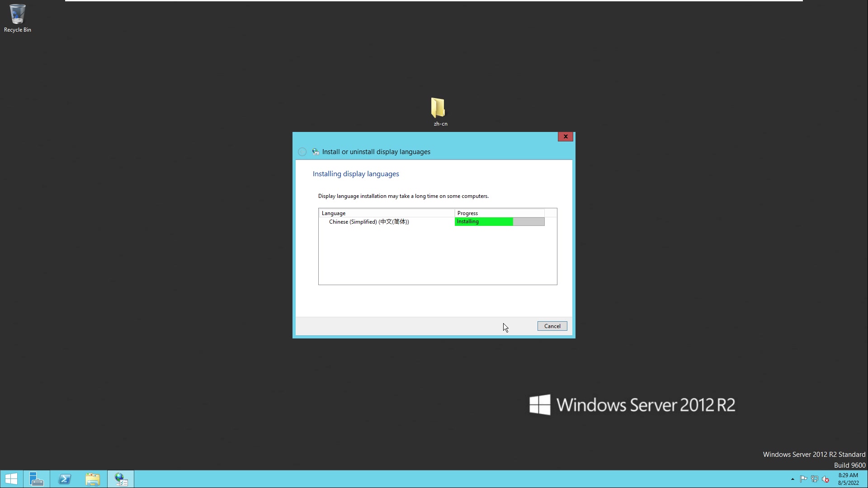Select Chinese (Simplified) language row

coord(432,222)
